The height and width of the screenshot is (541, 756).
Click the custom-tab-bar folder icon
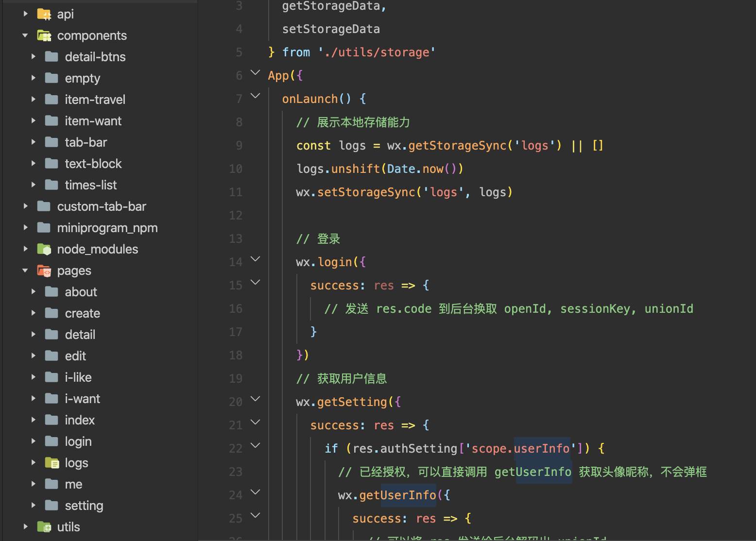[x=44, y=206]
